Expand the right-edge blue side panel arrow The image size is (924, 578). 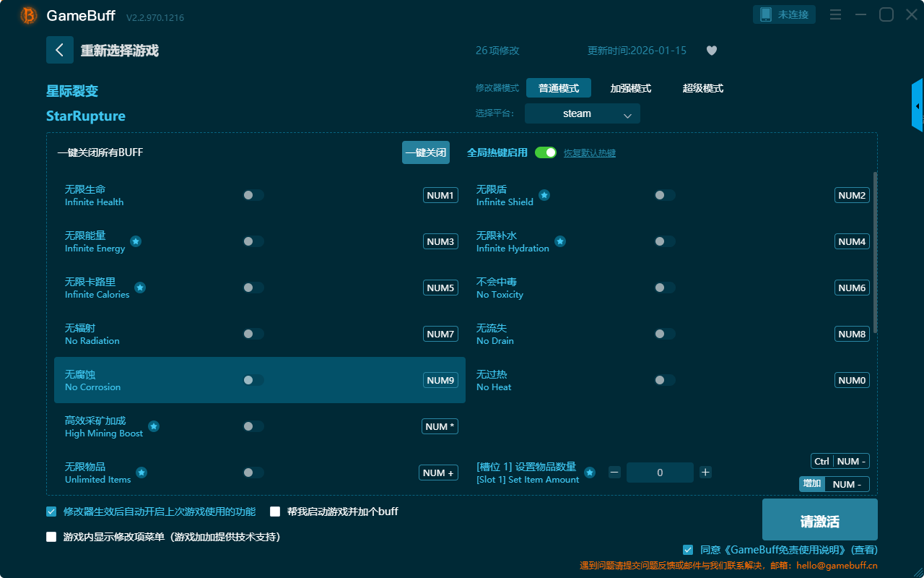[x=918, y=106]
